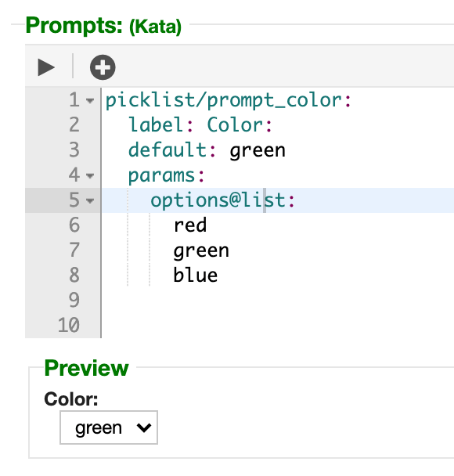Screen dimensions: 454x476
Task: Click the green option on line 7
Action: [x=201, y=251]
